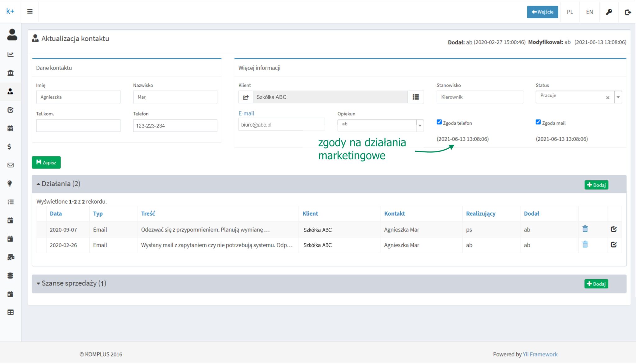Add sales opportunity with Dodaj button
Viewport: 636px width, 364px height.
[x=596, y=284]
